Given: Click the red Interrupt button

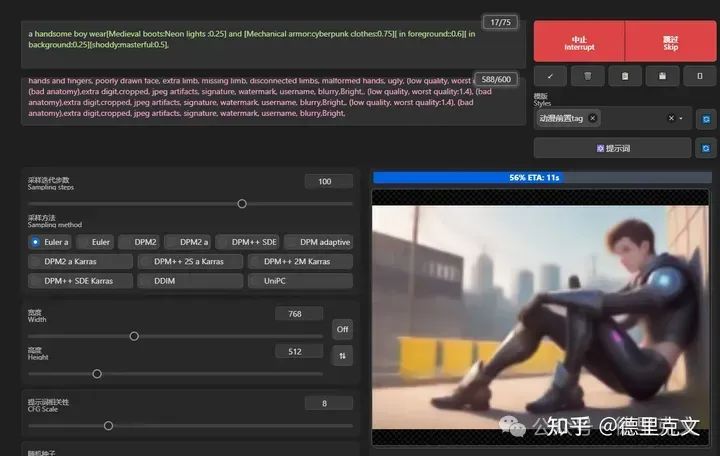Looking at the screenshot, I should (x=579, y=41).
